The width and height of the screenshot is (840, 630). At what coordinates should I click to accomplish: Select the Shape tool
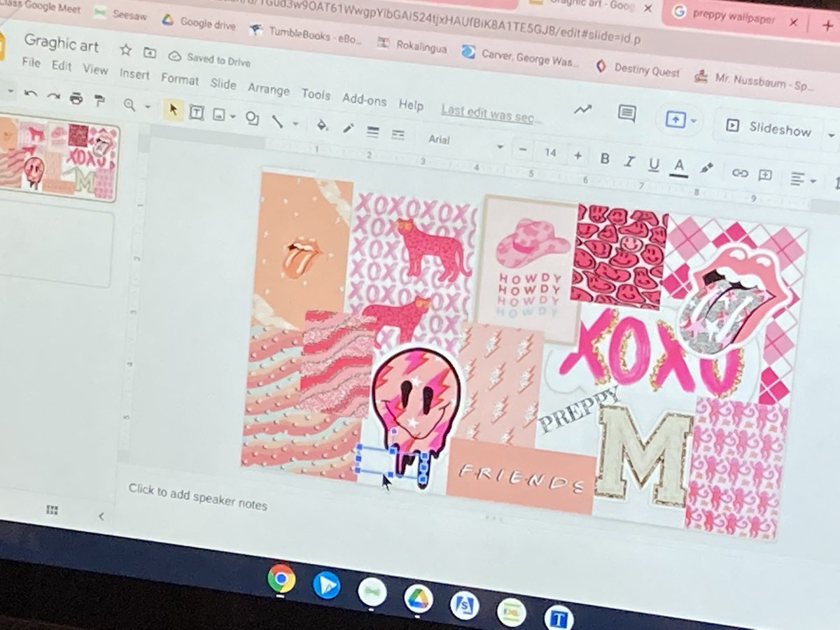(x=253, y=118)
